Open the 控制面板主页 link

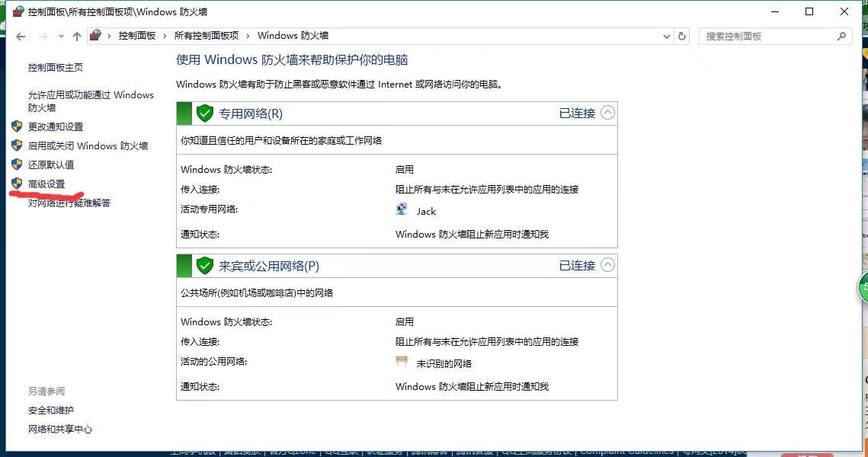[x=56, y=68]
